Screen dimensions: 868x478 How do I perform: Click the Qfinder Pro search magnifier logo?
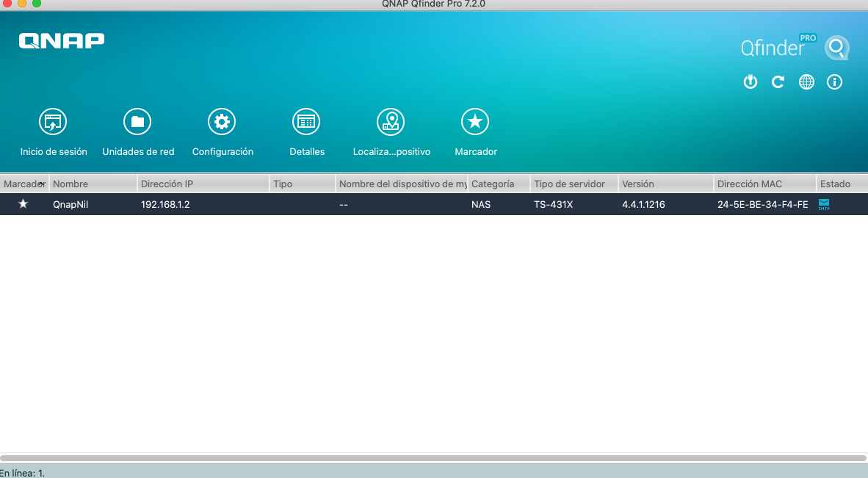[836, 48]
